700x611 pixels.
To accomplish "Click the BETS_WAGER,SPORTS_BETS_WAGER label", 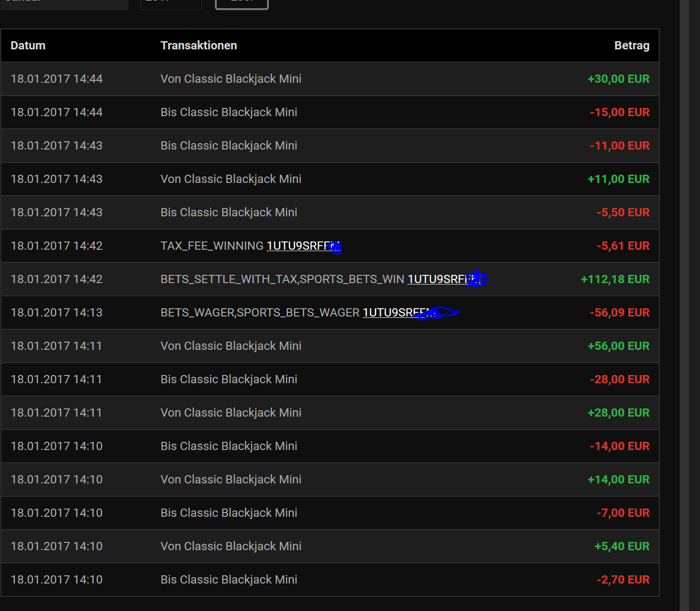I will [260, 312].
